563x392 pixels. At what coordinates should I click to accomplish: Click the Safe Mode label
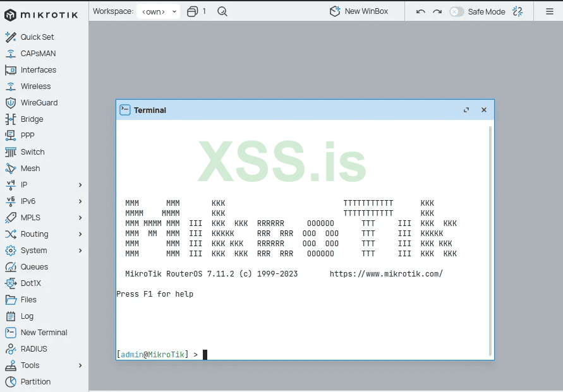coord(487,12)
